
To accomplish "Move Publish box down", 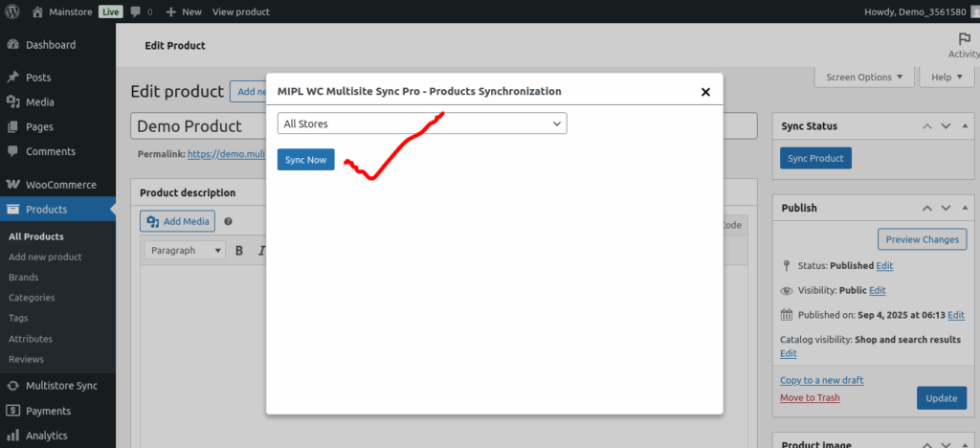I will pyautogui.click(x=946, y=208).
